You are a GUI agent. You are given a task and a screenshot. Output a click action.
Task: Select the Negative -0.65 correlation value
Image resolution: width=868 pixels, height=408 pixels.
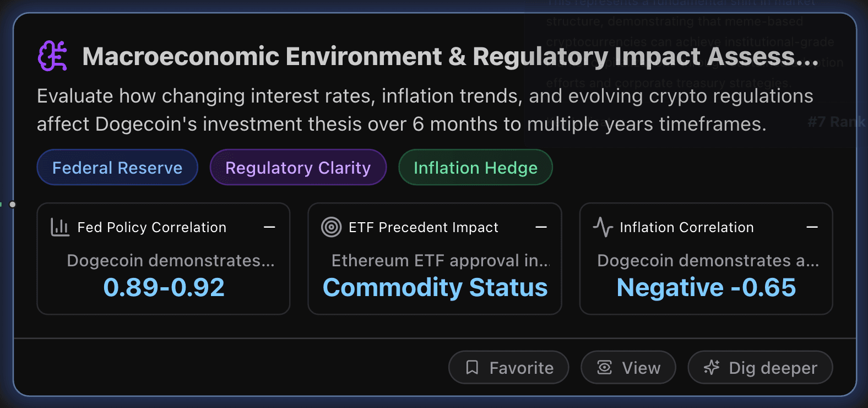pyautogui.click(x=706, y=287)
